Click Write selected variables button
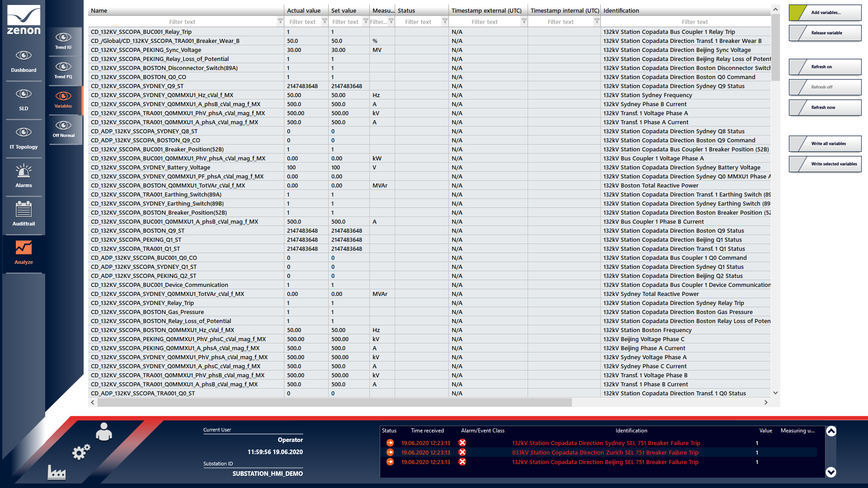The height and width of the screenshot is (488, 868). [x=825, y=164]
